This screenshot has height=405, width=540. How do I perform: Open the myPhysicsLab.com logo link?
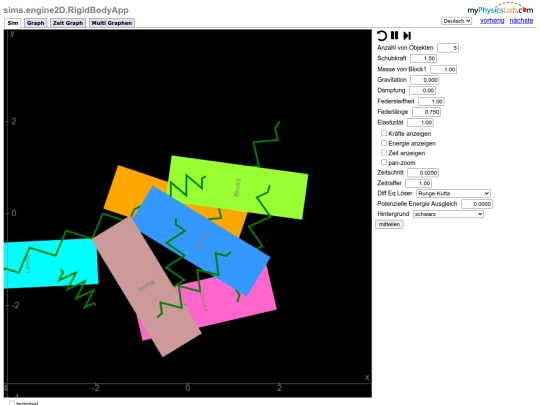click(500, 9)
